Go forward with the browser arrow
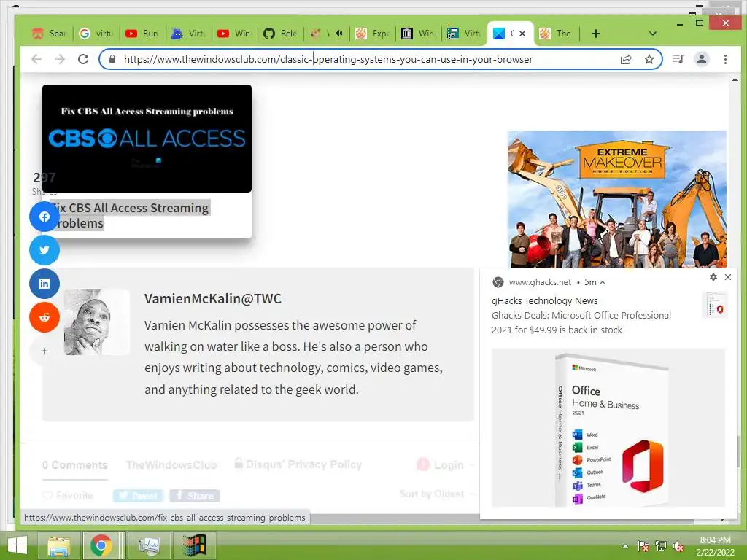Image resolution: width=747 pixels, height=560 pixels. (x=60, y=59)
